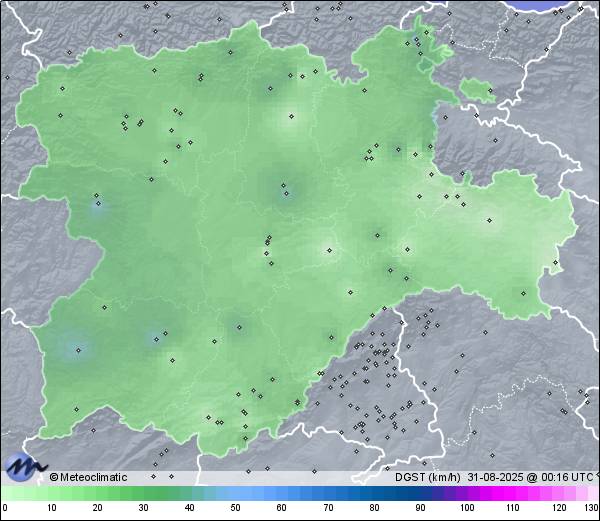Viewport: 600px width, 521px height.
Task: Pick the light blue color band above 50
Action: pyautogui.click(x=235, y=493)
